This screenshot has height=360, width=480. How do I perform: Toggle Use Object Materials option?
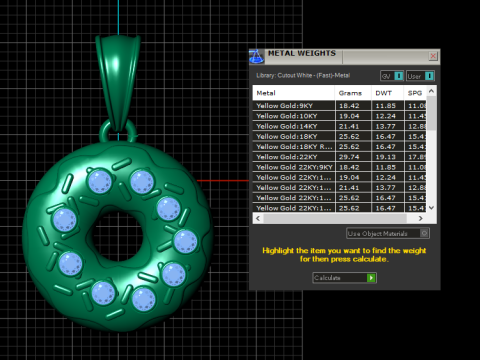[388, 233]
